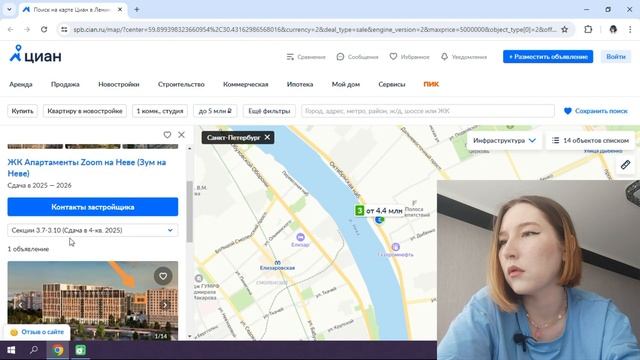Screen dimensions: 640x360
Task: Click green app icon in taskbar
Action: 80,350
